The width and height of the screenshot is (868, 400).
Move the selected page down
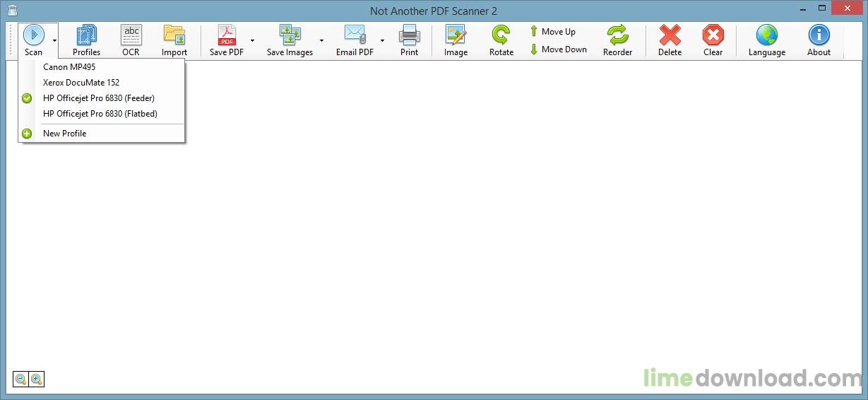(558, 49)
